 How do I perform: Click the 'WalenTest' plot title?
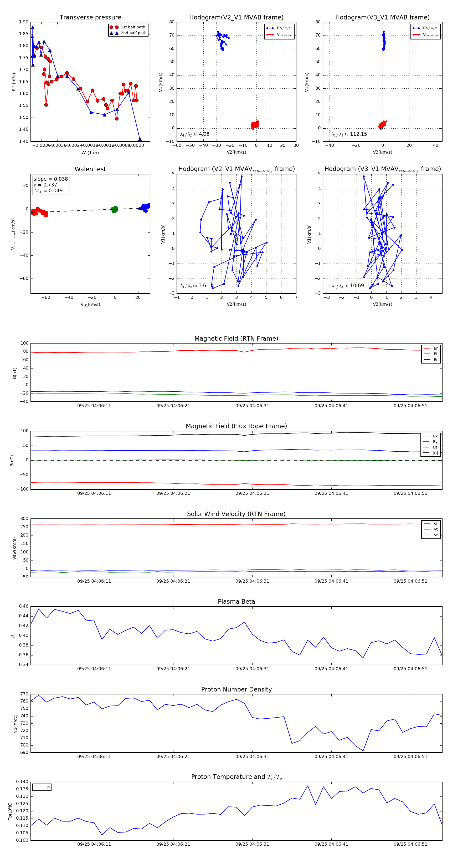[x=90, y=169]
